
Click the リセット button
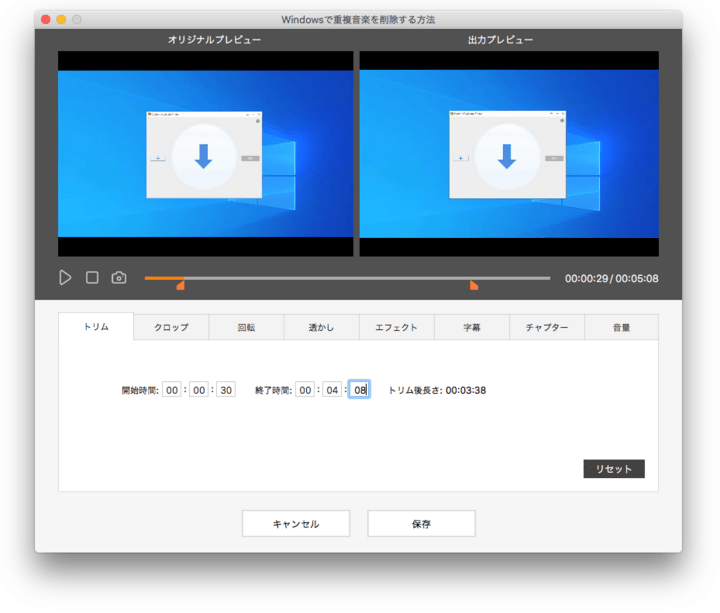click(614, 469)
